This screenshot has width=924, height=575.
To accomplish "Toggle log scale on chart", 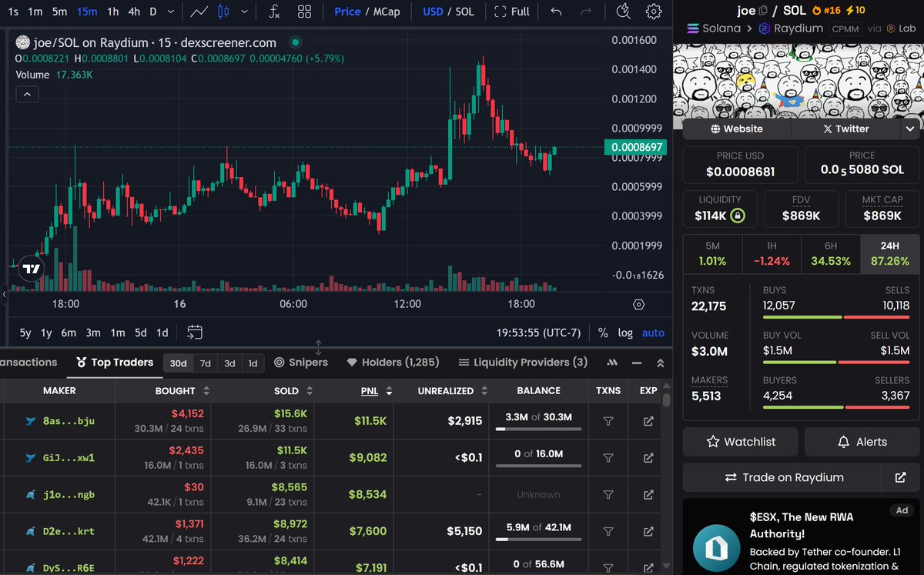I will tap(625, 333).
